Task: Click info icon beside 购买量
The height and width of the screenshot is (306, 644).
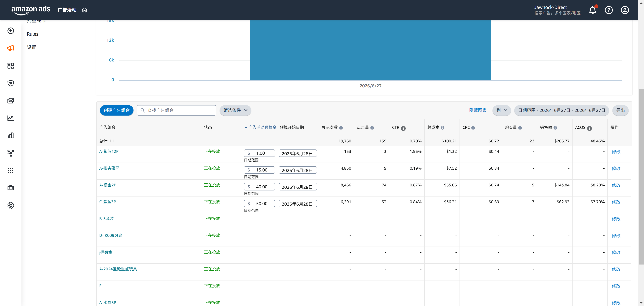Action: pyautogui.click(x=520, y=128)
